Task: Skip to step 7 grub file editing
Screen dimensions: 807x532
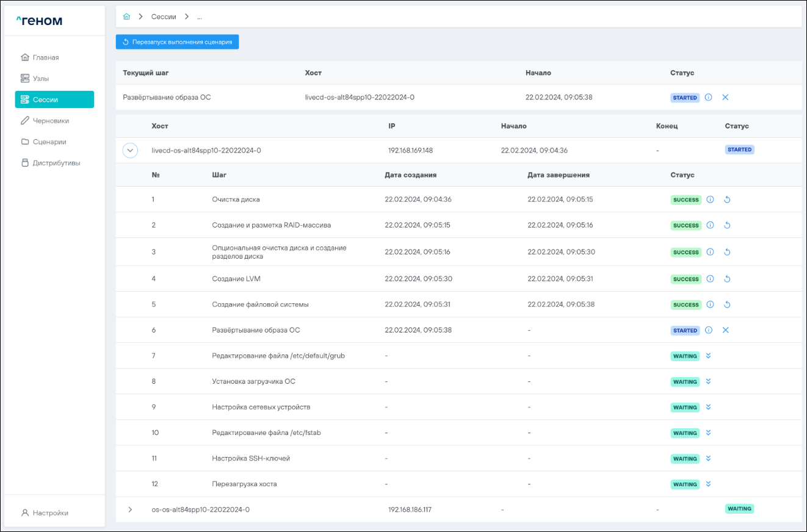Action: [709, 356]
